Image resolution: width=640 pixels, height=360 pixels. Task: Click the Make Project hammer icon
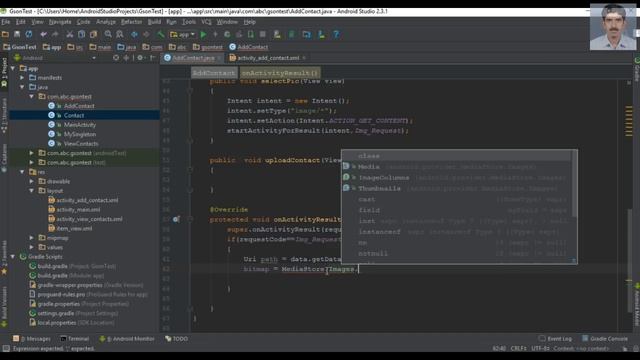point(161,35)
